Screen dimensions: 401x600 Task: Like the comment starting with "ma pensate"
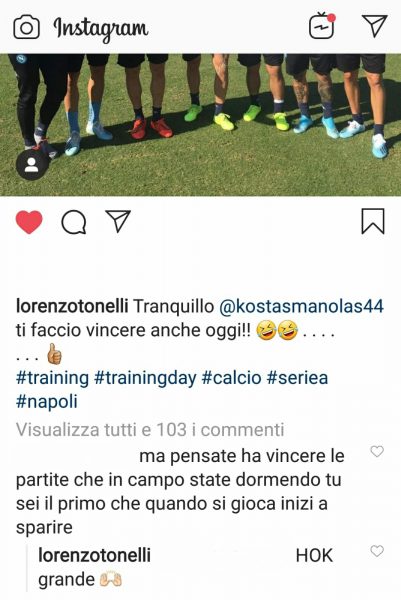pyautogui.click(x=377, y=452)
